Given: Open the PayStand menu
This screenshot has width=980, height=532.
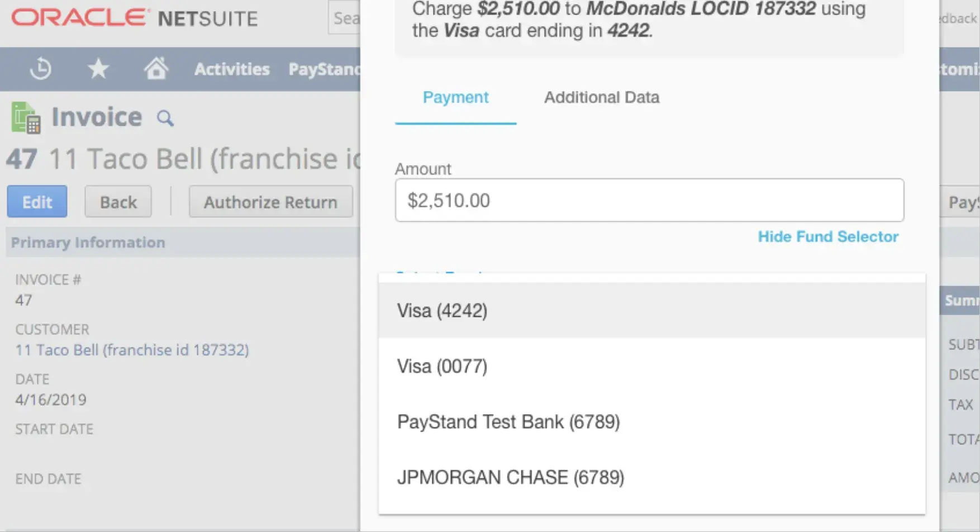Looking at the screenshot, I should pyautogui.click(x=324, y=69).
